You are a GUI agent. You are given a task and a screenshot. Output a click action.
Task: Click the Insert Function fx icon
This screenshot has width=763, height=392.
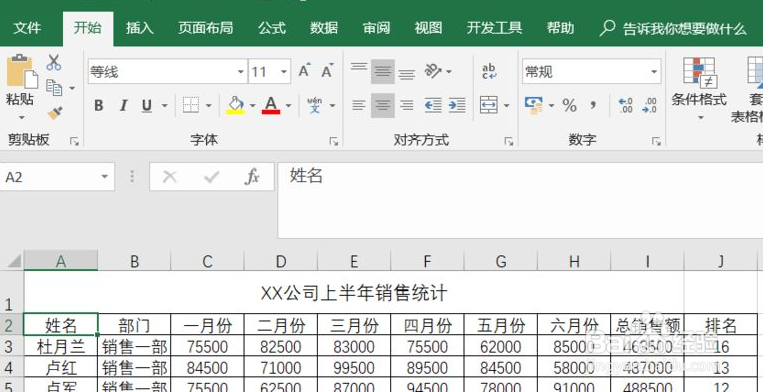252,177
